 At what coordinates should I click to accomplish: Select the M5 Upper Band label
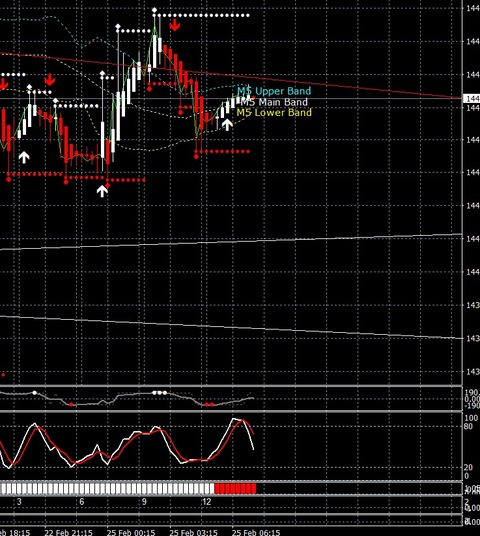(274, 91)
